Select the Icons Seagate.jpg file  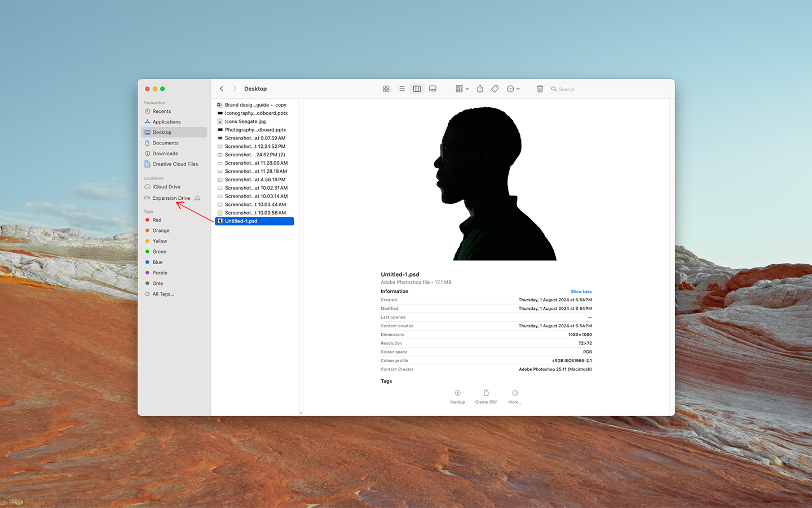pos(245,121)
